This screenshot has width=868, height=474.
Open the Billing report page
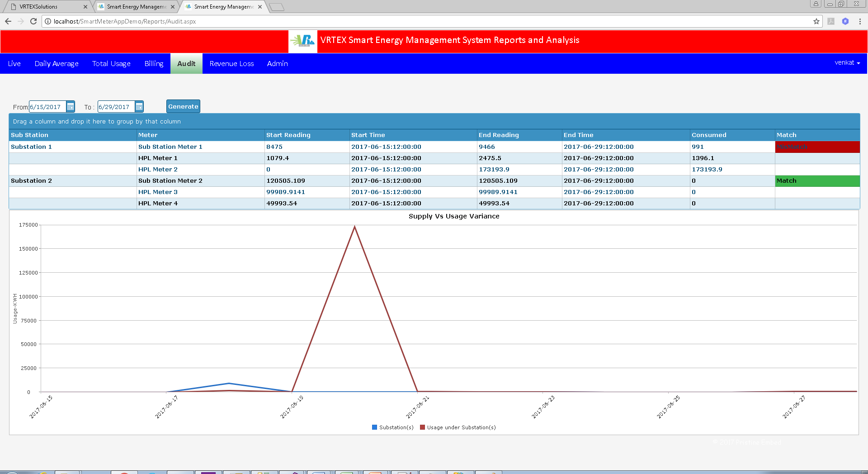(x=154, y=64)
